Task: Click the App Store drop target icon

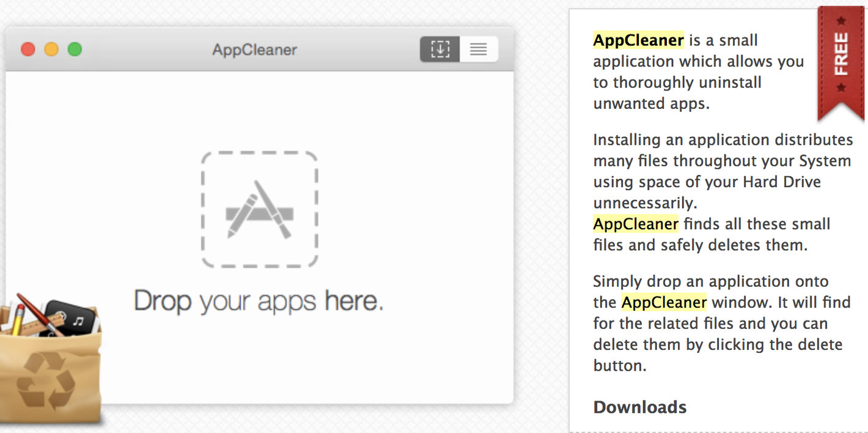Action: [260, 209]
